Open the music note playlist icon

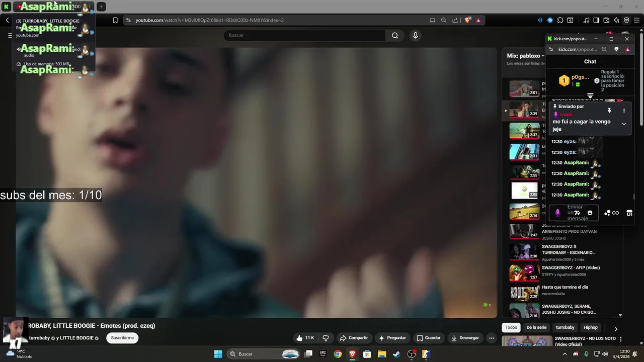pos(586,20)
